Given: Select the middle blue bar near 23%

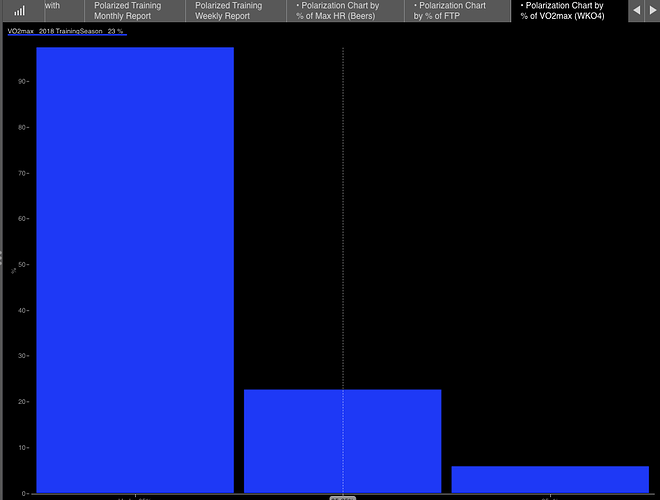Looking at the screenshot, I should pyautogui.click(x=343, y=441).
